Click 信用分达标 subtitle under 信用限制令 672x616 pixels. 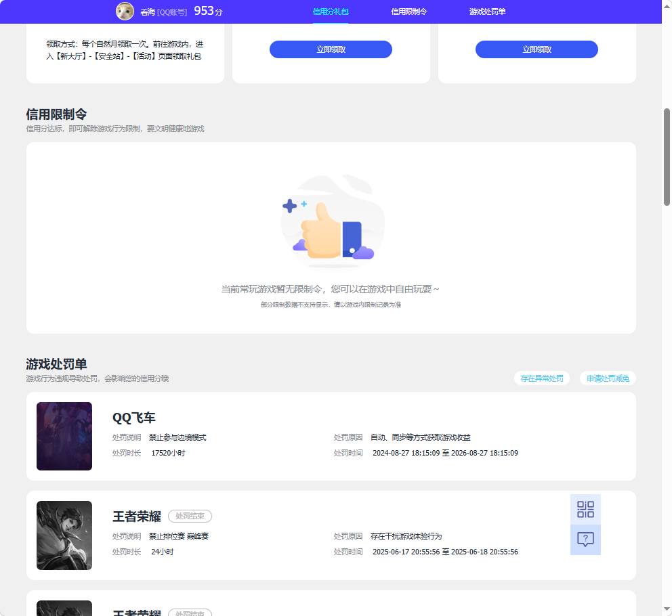115,129
